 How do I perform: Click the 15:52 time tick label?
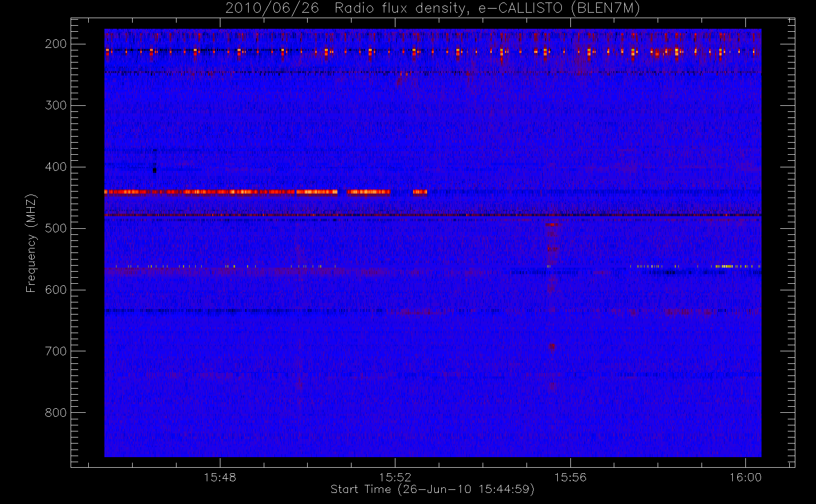click(x=395, y=477)
